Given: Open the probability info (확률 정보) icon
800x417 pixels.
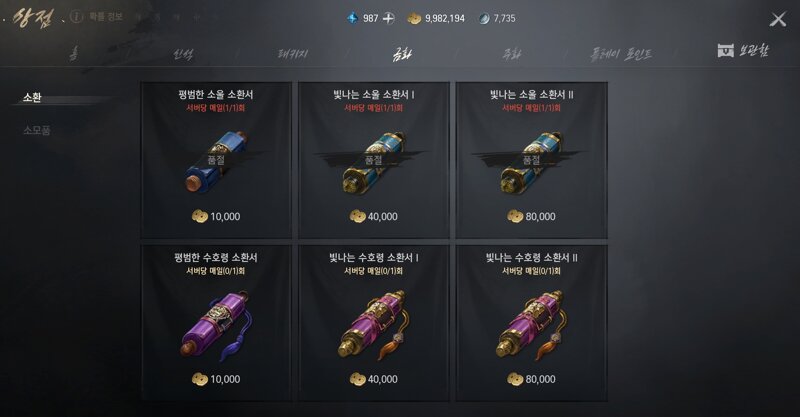Looking at the screenshot, I should click(x=76, y=17).
